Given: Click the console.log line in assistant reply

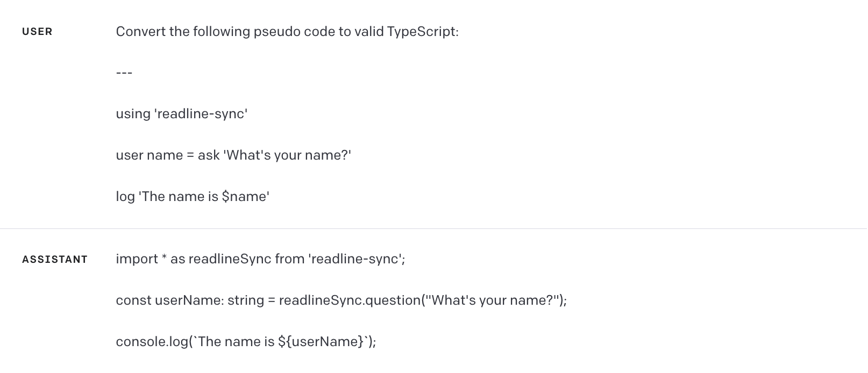Looking at the screenshot, I should (245, 342).
